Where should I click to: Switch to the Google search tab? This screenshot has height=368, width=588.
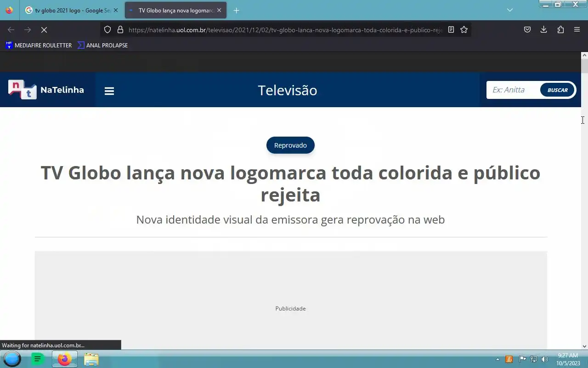point(72,10)
